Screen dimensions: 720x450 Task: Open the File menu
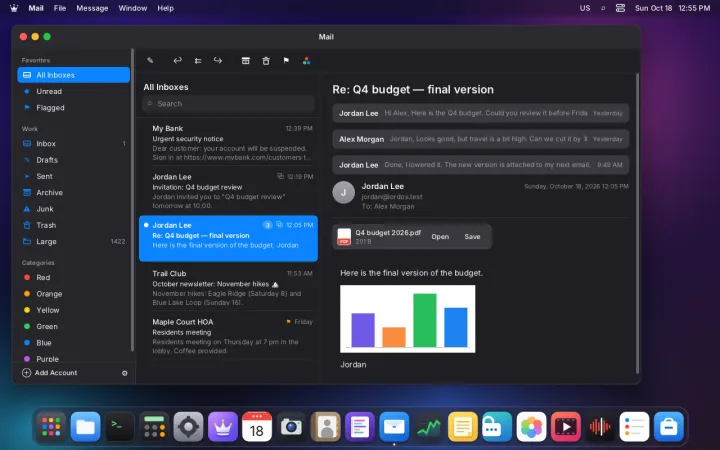coord(60,8)
